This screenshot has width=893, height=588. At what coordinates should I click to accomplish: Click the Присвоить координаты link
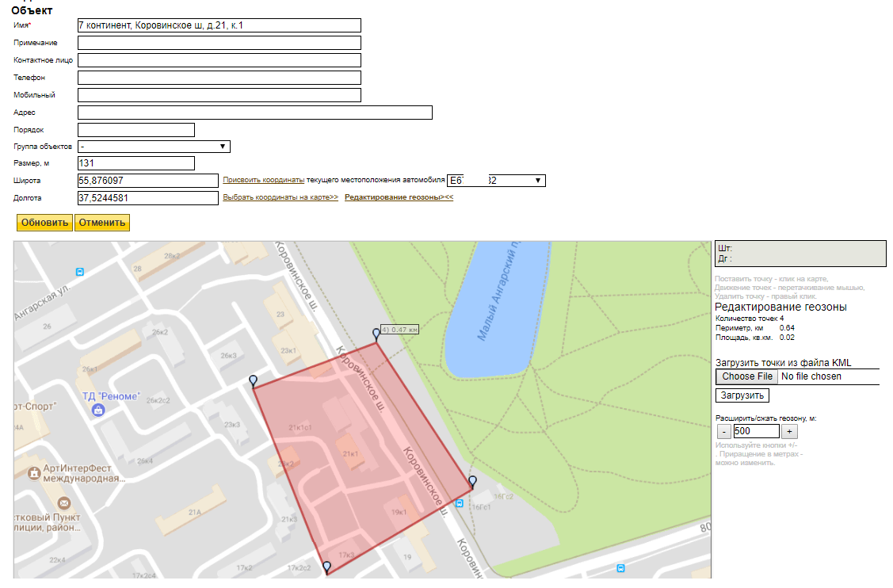click(x=263, y=181)
